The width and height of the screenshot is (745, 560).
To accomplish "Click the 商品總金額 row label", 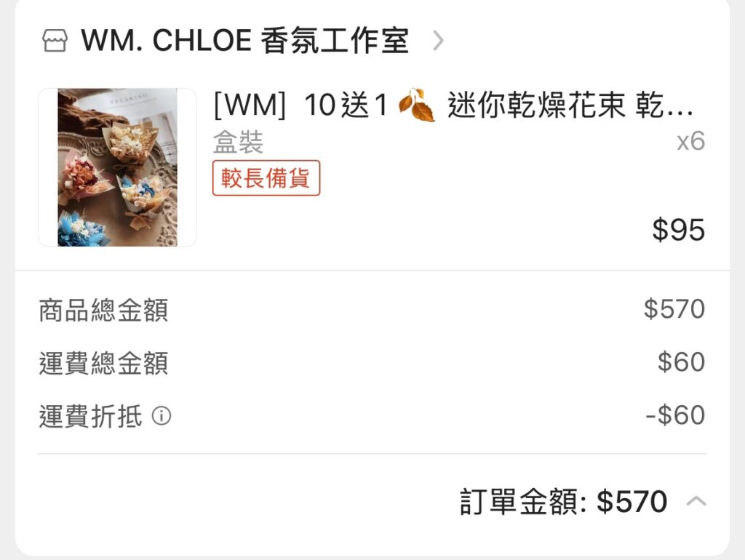I will [x=103, y=310].
